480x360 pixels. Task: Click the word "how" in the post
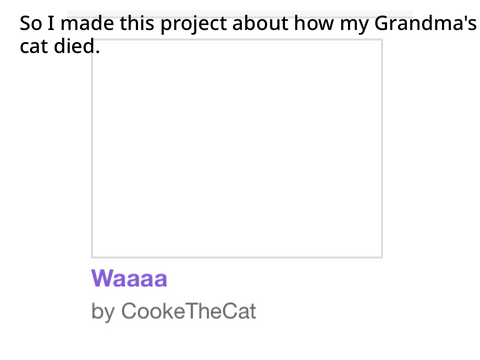[x=314, y=24]
